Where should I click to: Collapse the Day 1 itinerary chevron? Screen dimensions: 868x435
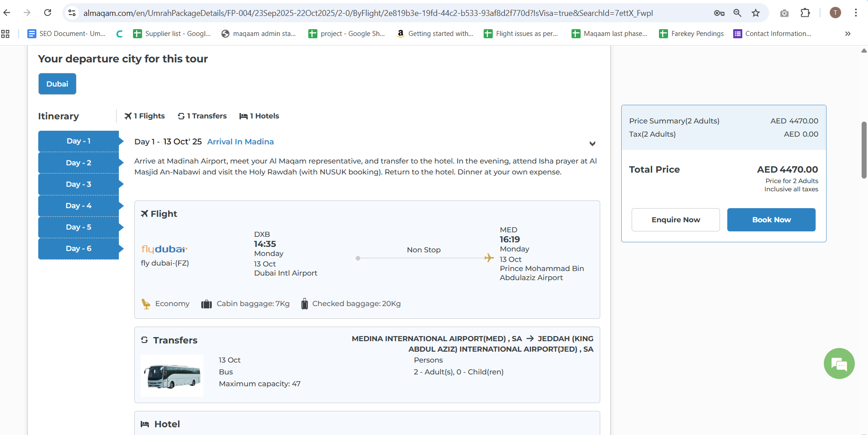(592, 143)
